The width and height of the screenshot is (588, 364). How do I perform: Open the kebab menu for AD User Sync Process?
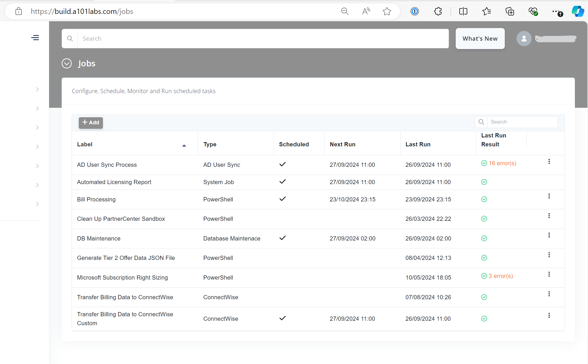point(549,161)
